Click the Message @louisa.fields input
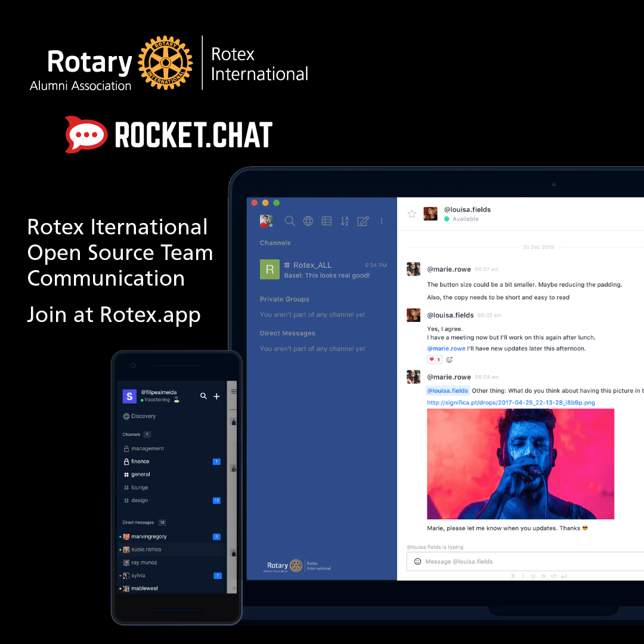 [x=525, y=562]
